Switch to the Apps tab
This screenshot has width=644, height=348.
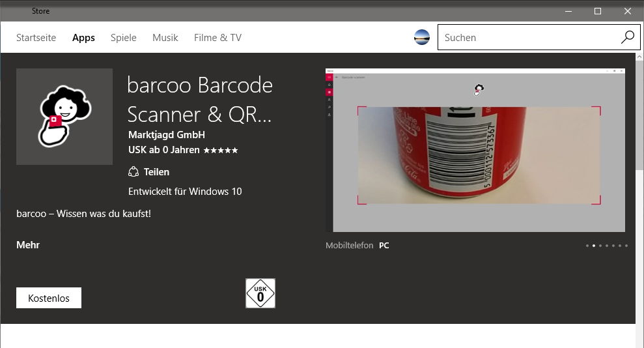(83, 38)
